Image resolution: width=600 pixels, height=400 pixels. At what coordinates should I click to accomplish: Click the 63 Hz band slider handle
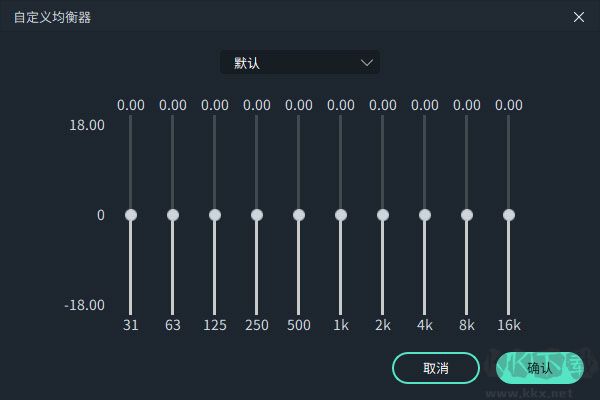tap(173, 215)
